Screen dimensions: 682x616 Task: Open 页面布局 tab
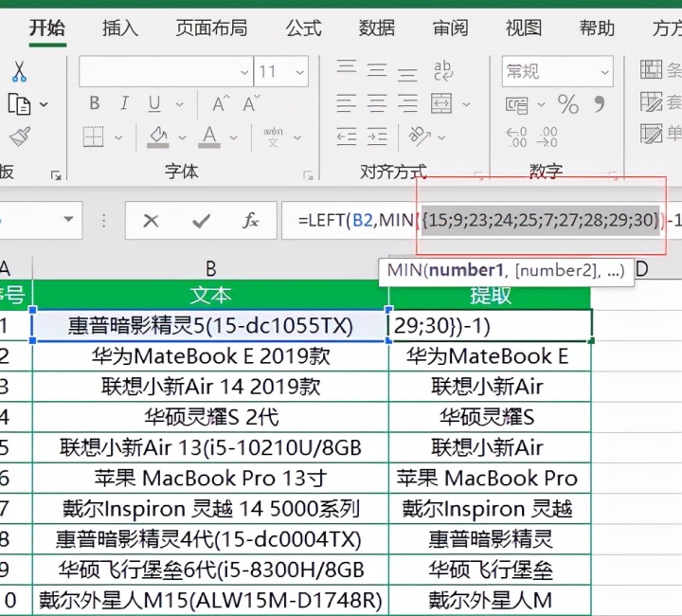211,28
